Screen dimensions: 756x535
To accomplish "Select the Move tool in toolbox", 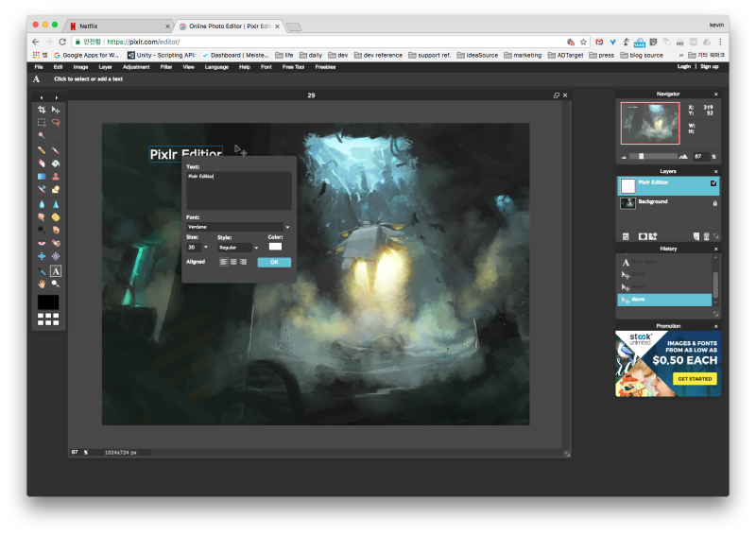I will pos(56,110).
